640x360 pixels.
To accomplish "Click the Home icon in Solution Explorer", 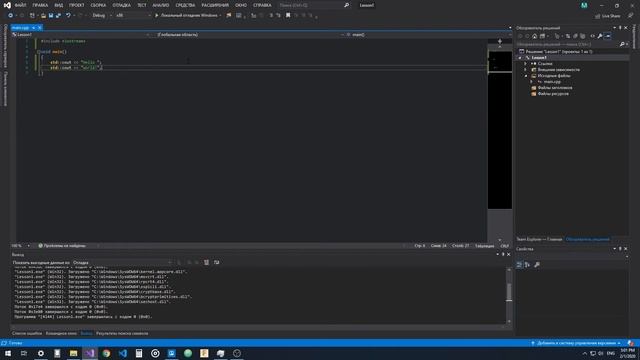I will 534,36.
